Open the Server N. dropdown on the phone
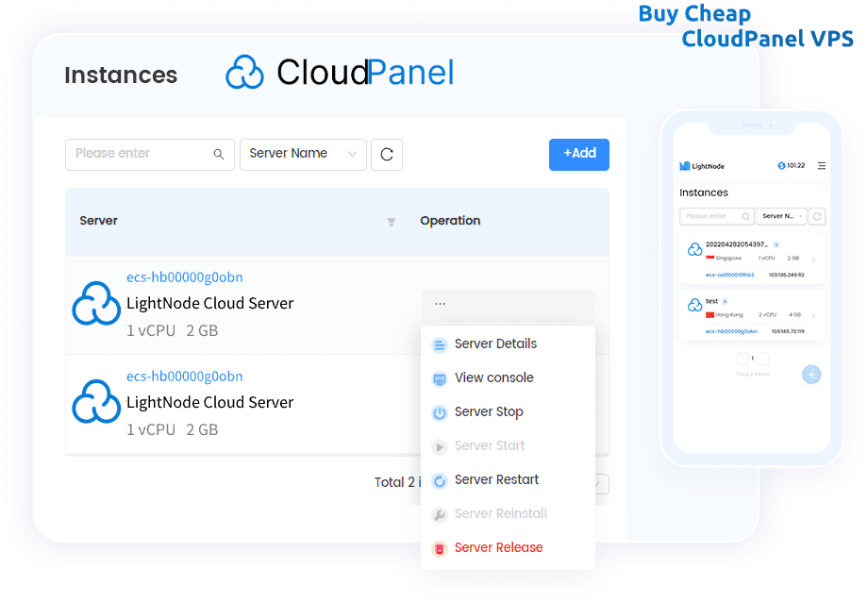The width and height of the screenshot is (868, 603). [782, 215]
